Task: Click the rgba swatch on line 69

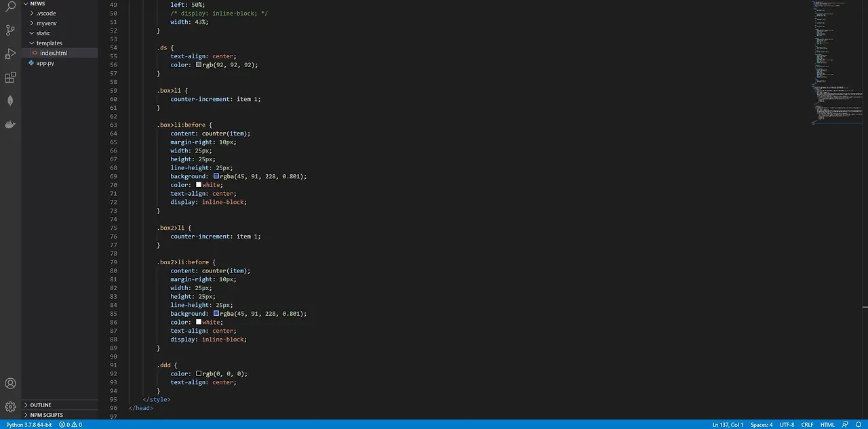Action: coord(216,176)
